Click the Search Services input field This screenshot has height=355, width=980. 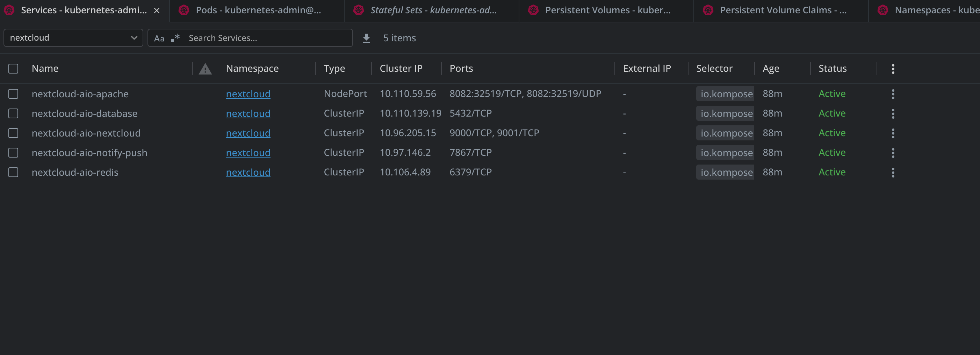click(266, 38)
